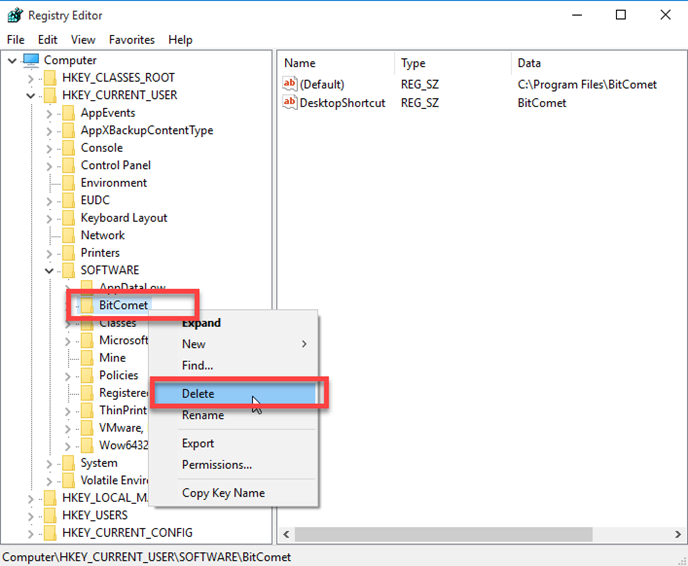Click the Printers folder icon
The height and width of the screenshot is (566, 688).
pyautogui.click(x=68, y=253)
